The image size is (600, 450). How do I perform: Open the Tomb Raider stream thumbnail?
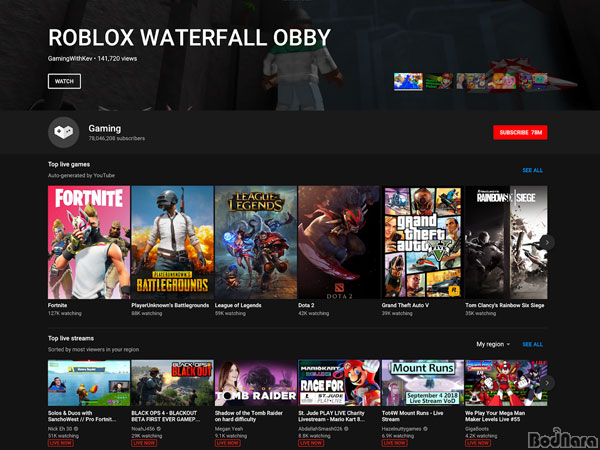256,383
